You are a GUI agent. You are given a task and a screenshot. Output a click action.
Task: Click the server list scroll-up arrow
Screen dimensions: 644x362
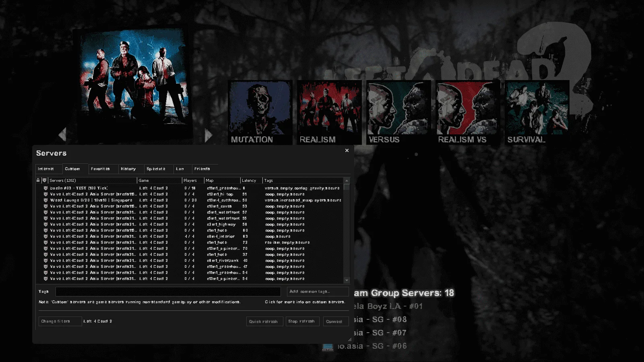(x=347, y=181)
